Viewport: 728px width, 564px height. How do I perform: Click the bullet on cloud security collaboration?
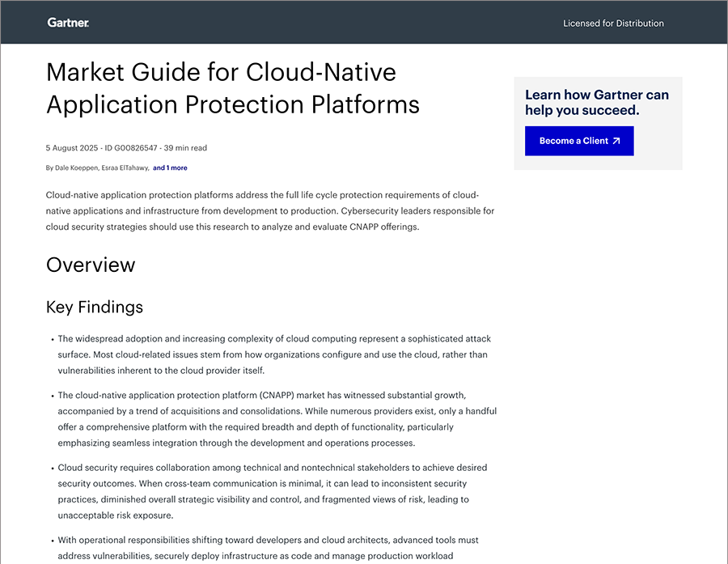coord(272,491)
